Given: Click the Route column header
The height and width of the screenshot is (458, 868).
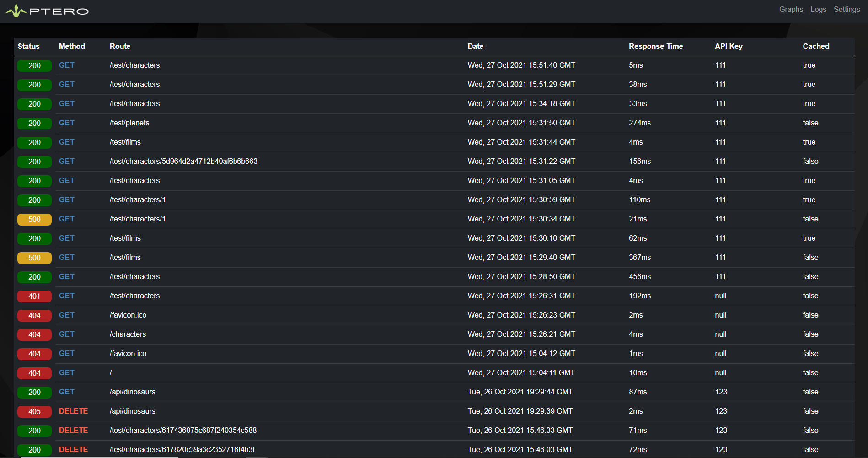Looking at the screenshot, I should click(x=120, y=46).
